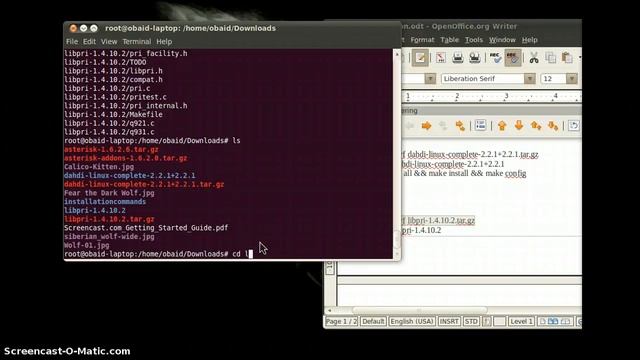
Task: Click Move Up with Subpoints icon
Action: pos(536,126)
